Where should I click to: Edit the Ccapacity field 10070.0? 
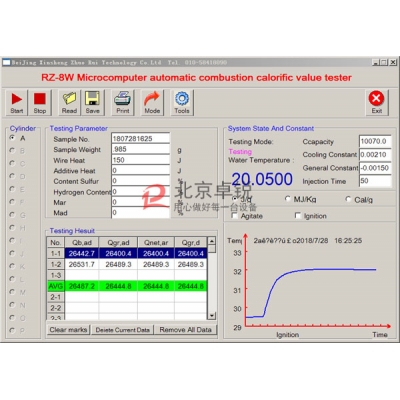[x=375, y=141]
